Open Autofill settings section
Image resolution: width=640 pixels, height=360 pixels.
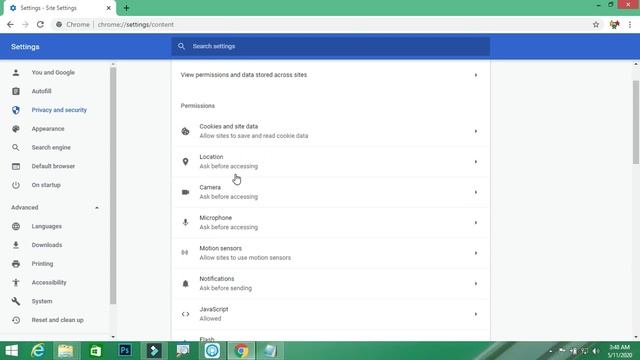click(x=41, y=91)
